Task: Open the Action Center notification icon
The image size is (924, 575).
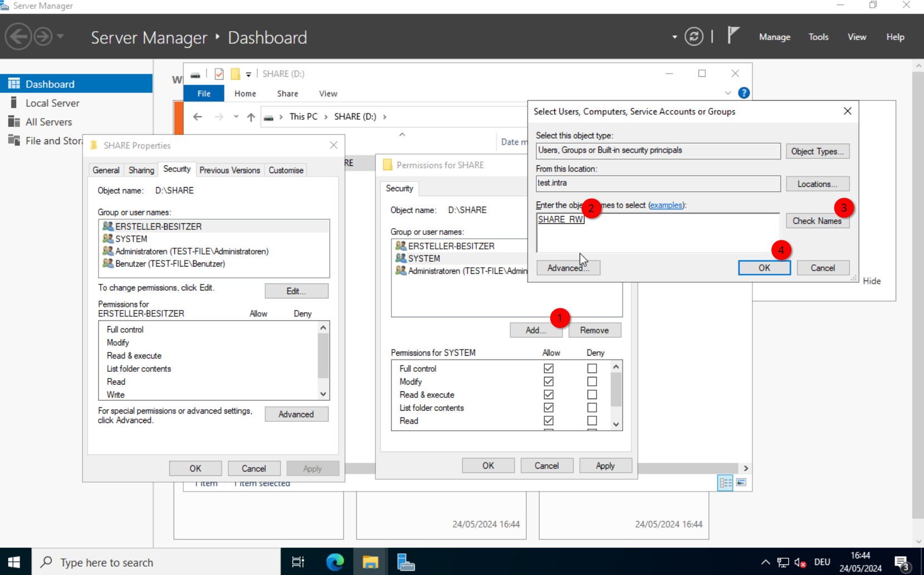Action: pos(902,562)
